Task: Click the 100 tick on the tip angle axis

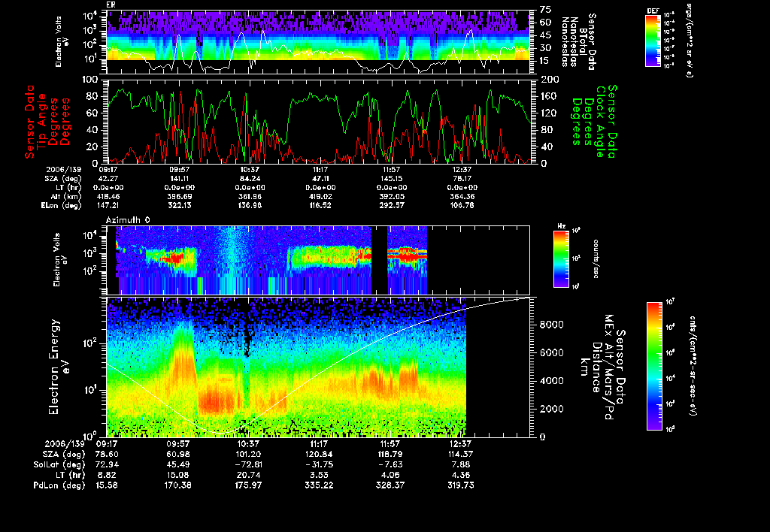Action: [x=91, y=80]
